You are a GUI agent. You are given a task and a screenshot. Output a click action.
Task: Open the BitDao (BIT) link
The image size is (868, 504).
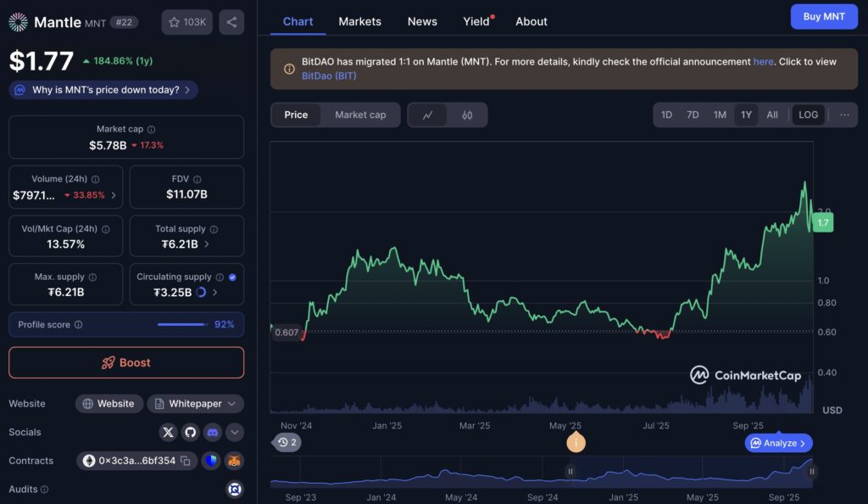pyautogui.click(x=329, y=76)
